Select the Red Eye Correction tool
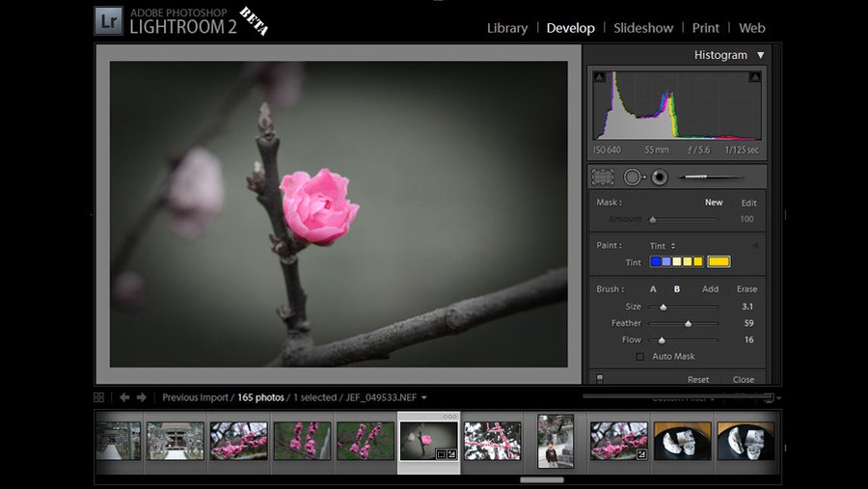This screenshot has height=489, width=868. [660, 177]
